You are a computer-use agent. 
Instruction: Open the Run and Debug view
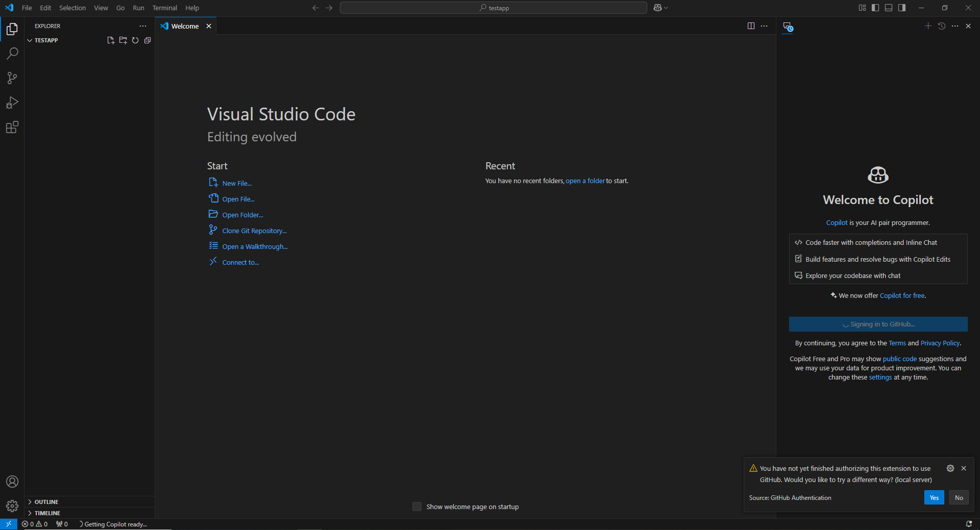coord(12,103)
